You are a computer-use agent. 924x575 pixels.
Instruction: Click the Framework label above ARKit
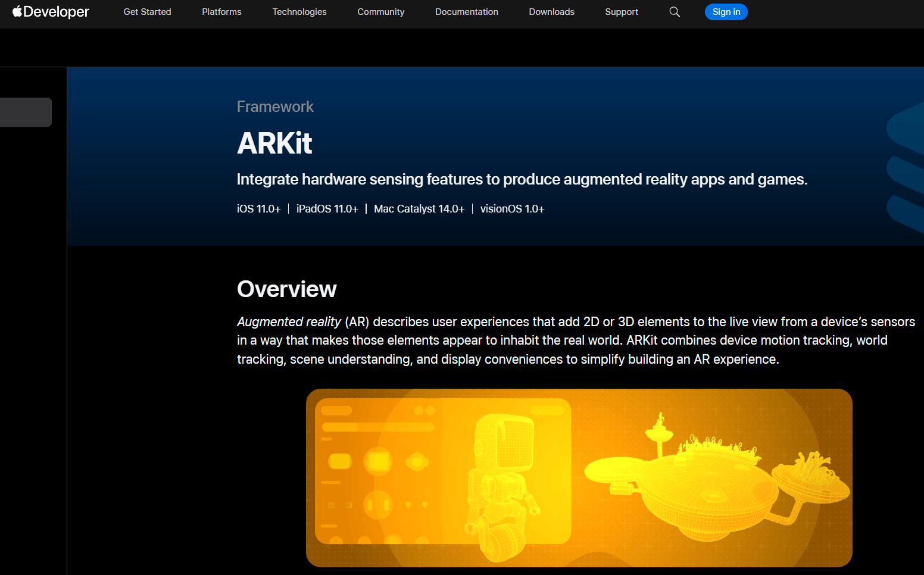tap(275, 107)
